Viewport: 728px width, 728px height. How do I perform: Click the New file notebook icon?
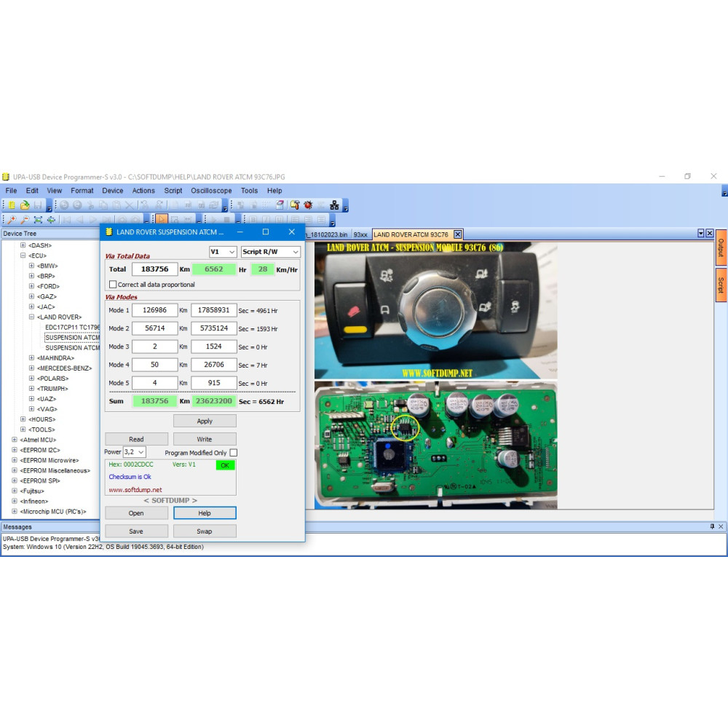[x=12, y=205]
